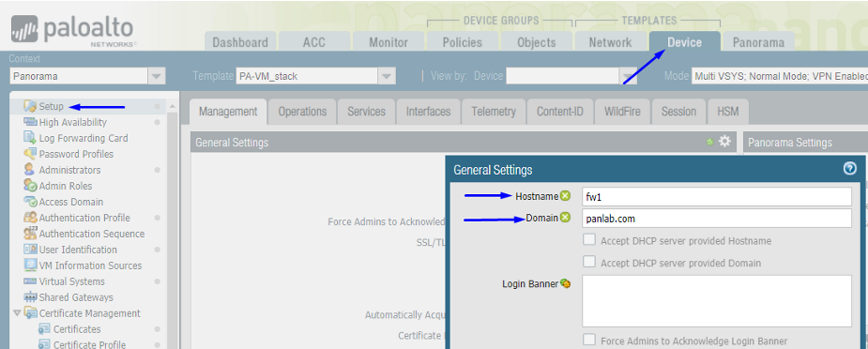Click the Login Banner template icon

(565, 283)
